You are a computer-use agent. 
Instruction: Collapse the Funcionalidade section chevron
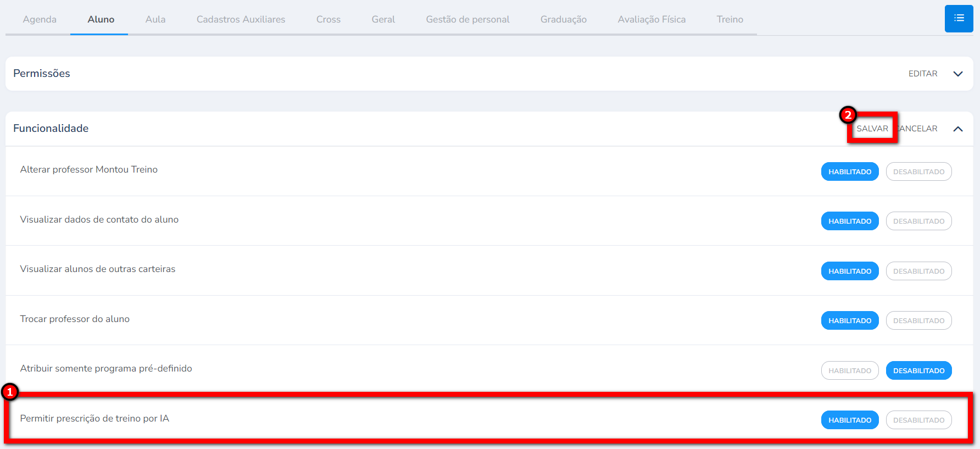(957, 129)
